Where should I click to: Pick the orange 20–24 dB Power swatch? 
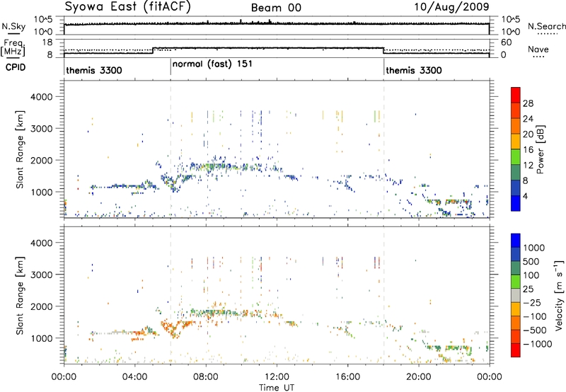tap(516, 126)
